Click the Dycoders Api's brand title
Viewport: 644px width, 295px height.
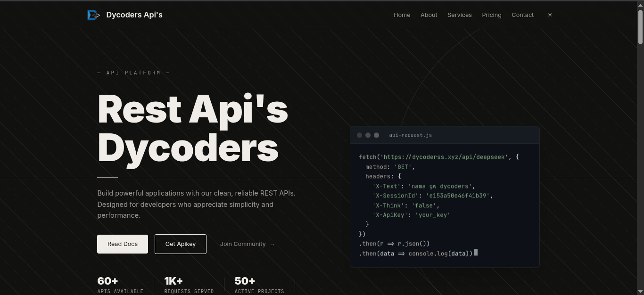(x=134, y=15)
